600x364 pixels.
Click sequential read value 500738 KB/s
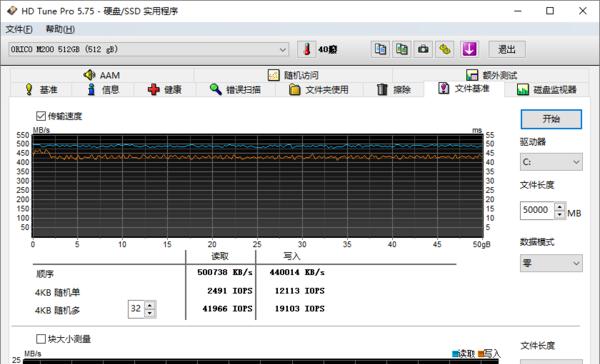click(225, 272)
